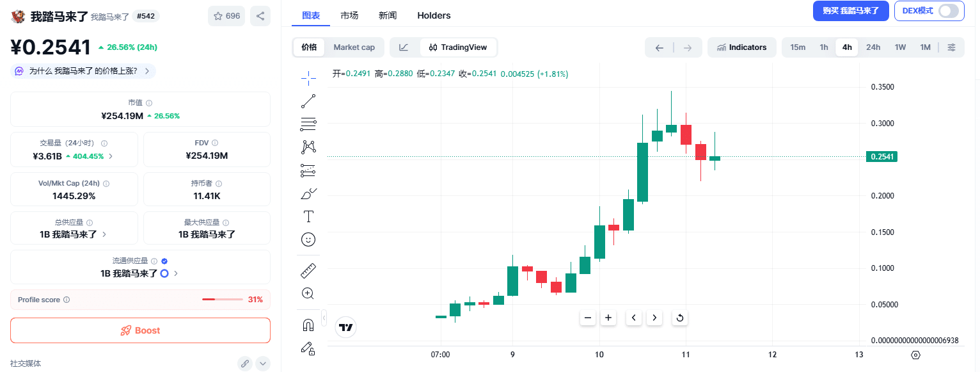Enable the magnet snapping tool
Image resolution: width=980 pixels, height=372 pixels.
click(x=308, y=324)
